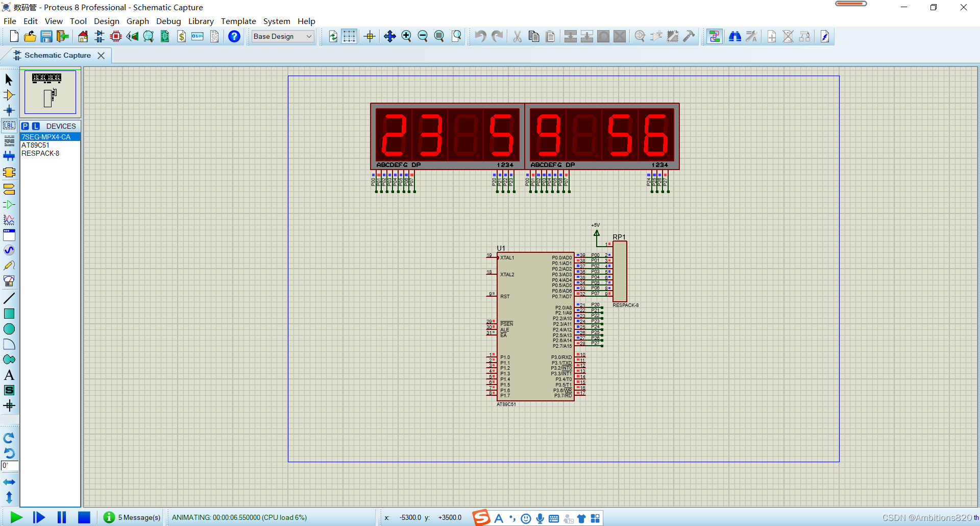Click the AT89C51 U1 chip
This screenshot has width=980, height=526.
535,326
